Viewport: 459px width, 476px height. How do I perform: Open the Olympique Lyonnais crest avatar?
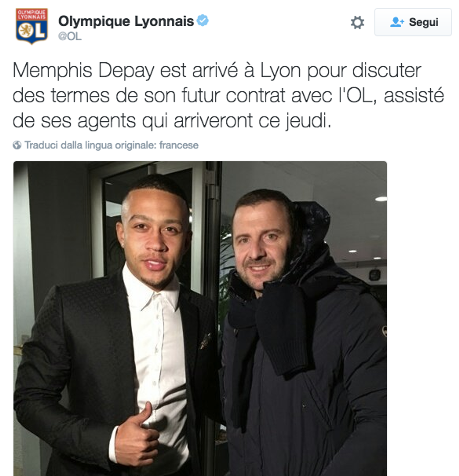(32, 26)
